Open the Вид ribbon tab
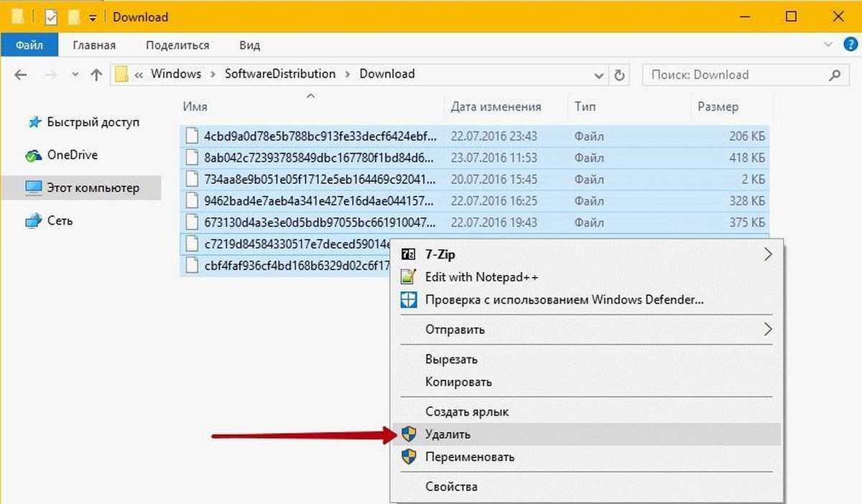The image size is (862, 504). click(x=249, y=45)
